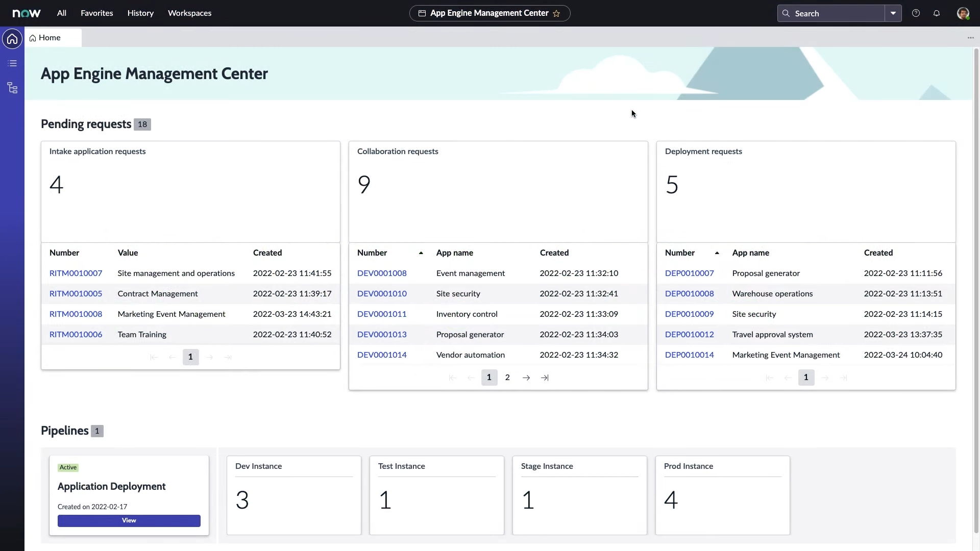980x551 pixels.
Task: Open the list view sidebar icon
Action: pos(12,64)
